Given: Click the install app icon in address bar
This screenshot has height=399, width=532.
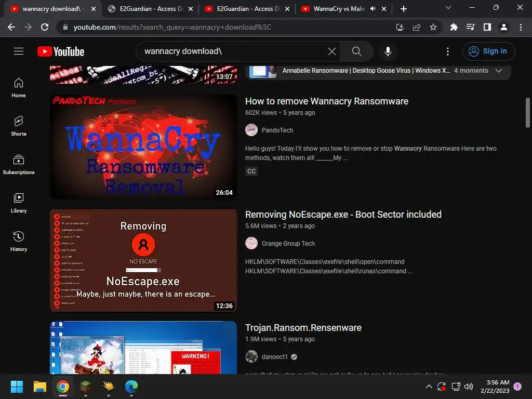Looking at the screenshot, I should (400, 27).
